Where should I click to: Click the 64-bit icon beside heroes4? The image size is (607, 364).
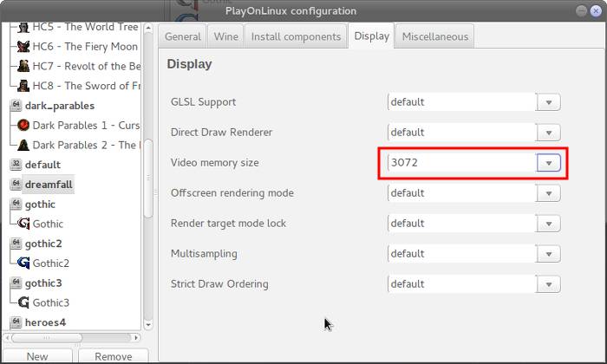pyautogui.click(x=16, y=322)
